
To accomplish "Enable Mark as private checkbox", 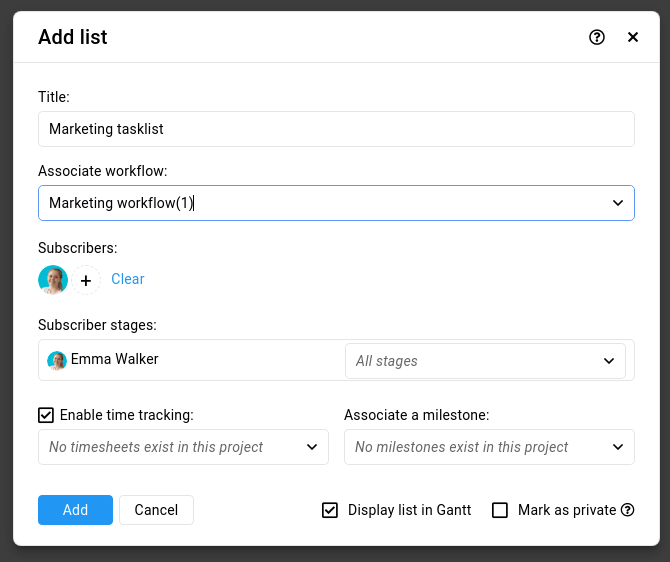I will coord(500,510).
